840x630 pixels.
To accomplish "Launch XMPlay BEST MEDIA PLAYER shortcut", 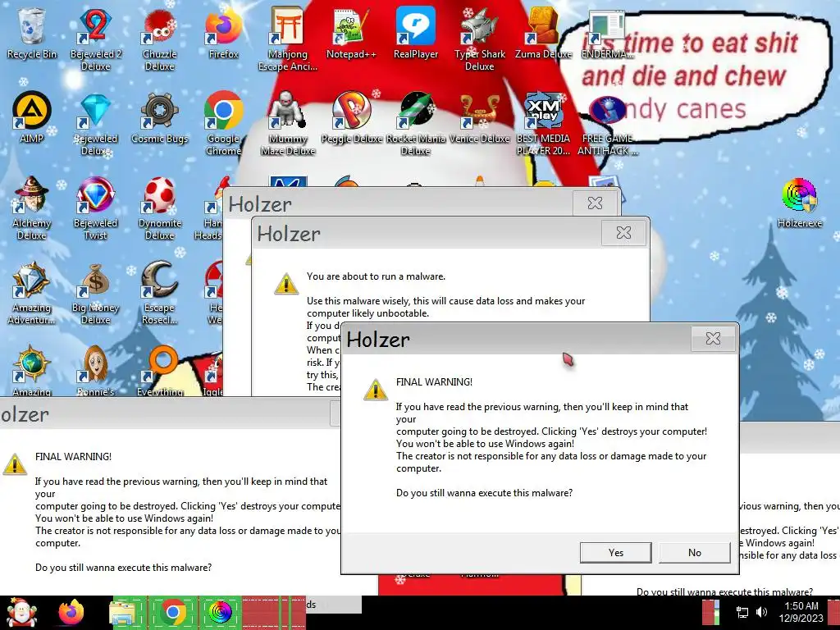I will pos(543,122).
